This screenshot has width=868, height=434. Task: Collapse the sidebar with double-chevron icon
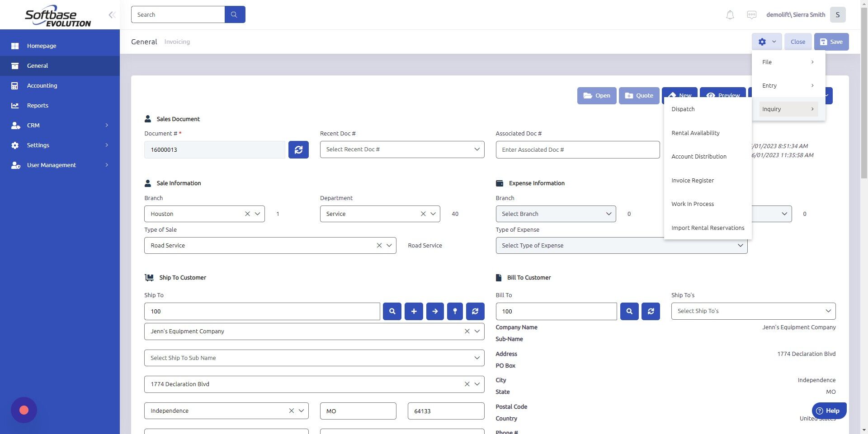click(x=112, y=15)
